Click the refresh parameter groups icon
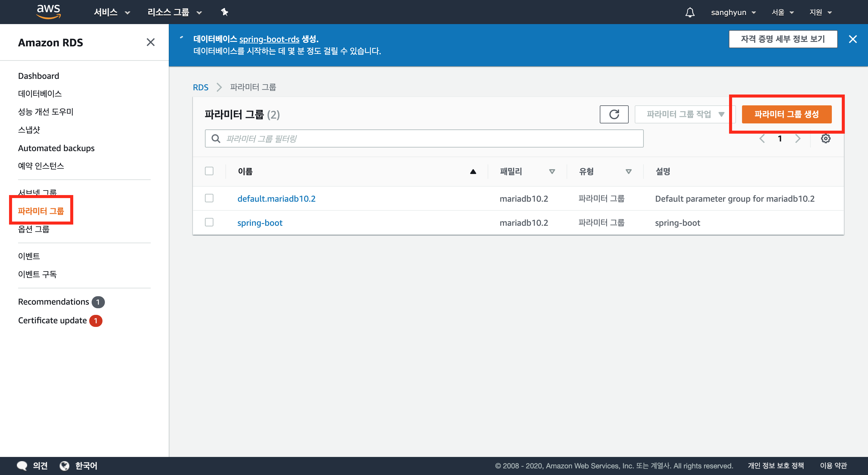Viewport: 868px width, 475px height. pyautogui.click(x=614, y=114)
